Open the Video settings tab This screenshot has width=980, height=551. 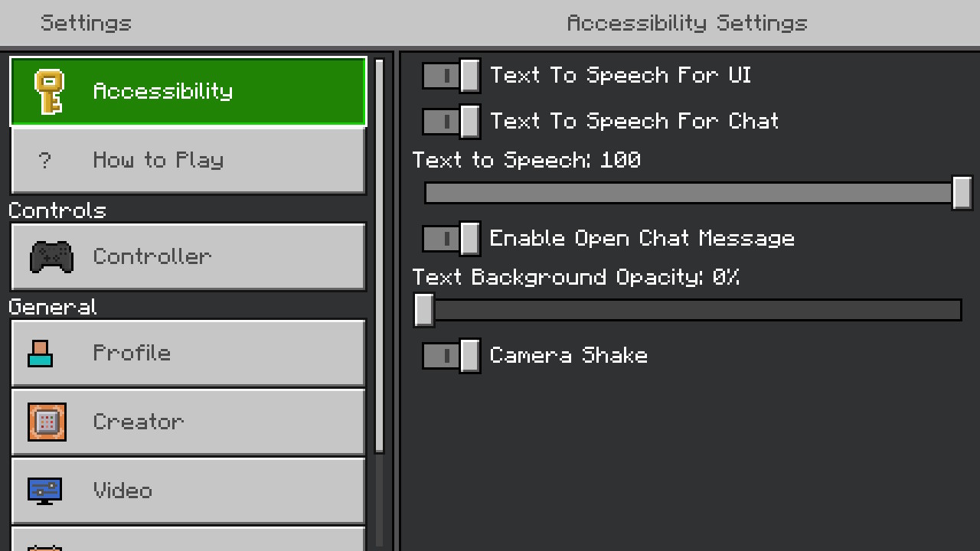188,491
